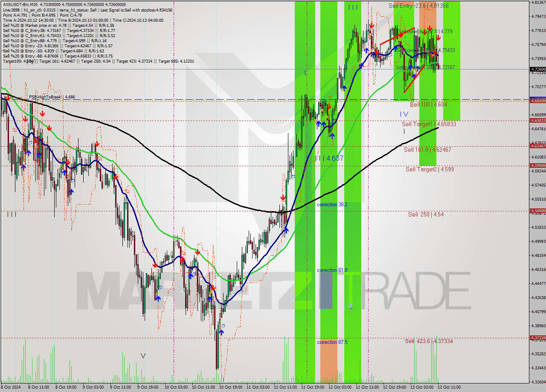The width and height of the screenshot is (546, 392).
Task: Click the 'correction 87.5' label
Action: 332,342
